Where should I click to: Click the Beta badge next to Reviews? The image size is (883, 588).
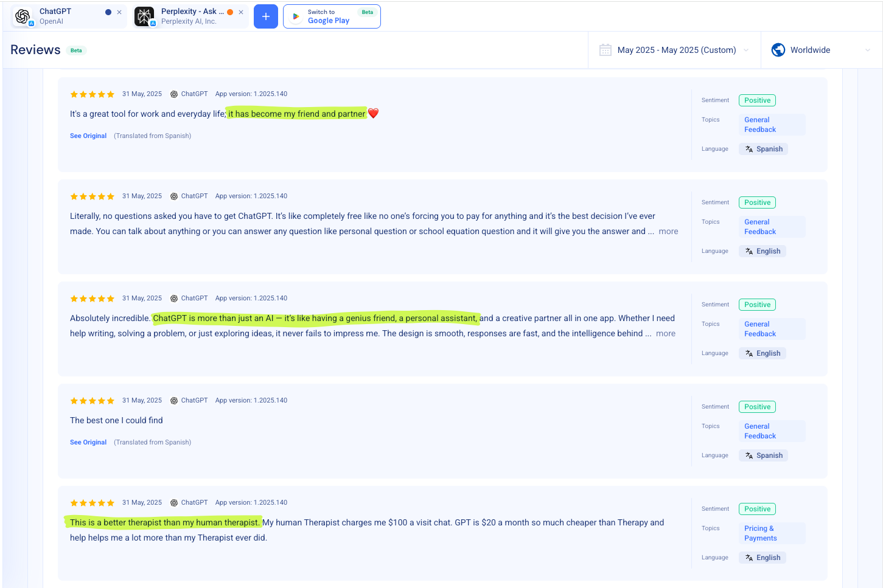coord(76,50)
